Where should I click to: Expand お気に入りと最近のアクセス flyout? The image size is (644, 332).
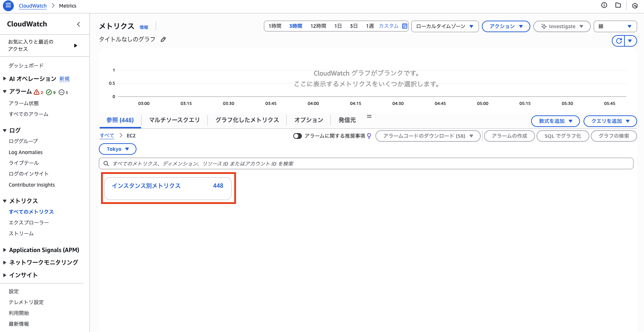click(x=75, y=46)
